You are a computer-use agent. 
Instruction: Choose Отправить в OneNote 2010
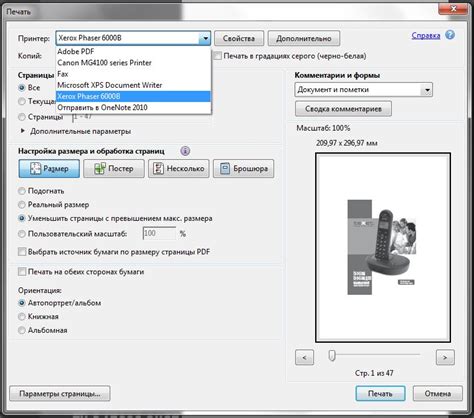(133, 107)
